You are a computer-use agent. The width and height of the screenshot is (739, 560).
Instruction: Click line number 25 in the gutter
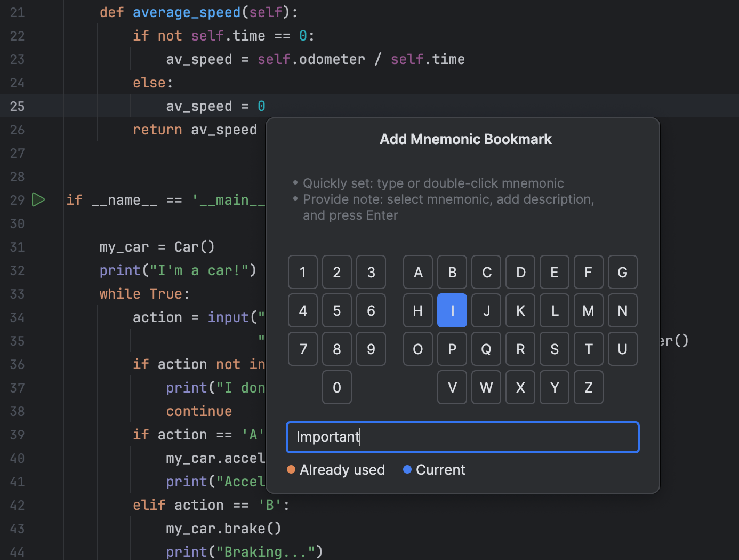pyautogui.click(x=17, y=106)
